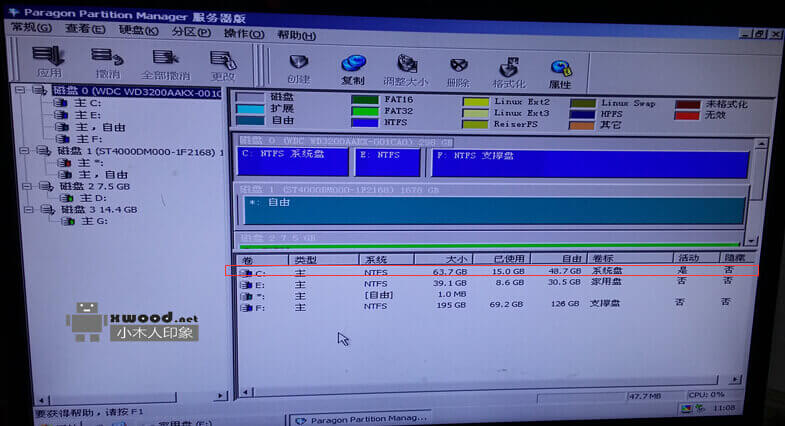Click the 撤消 (Undo) toolbar icon
The image size is (785, 426).
(x=106, y=61)
